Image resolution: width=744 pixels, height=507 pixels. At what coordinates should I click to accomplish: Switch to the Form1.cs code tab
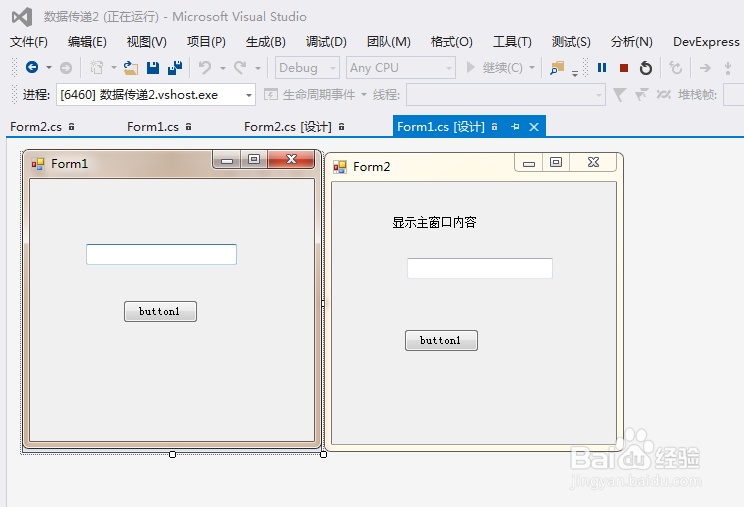[x=153, y=127]
